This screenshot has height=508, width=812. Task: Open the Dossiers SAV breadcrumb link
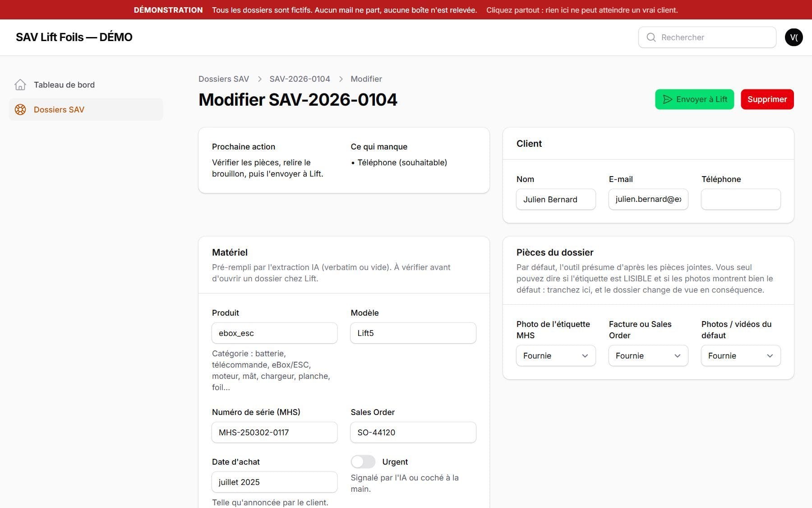tap(224, 79)
